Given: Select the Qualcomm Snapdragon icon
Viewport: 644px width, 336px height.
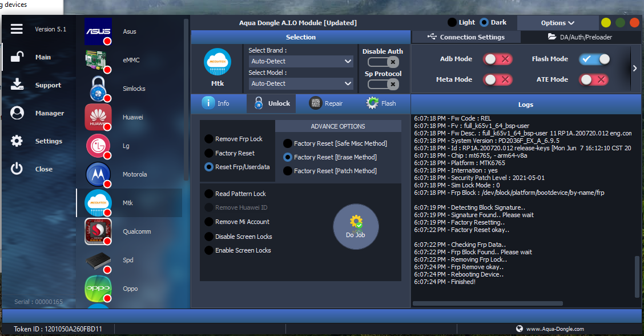Looking at the screenshot, I should [98, 231].
